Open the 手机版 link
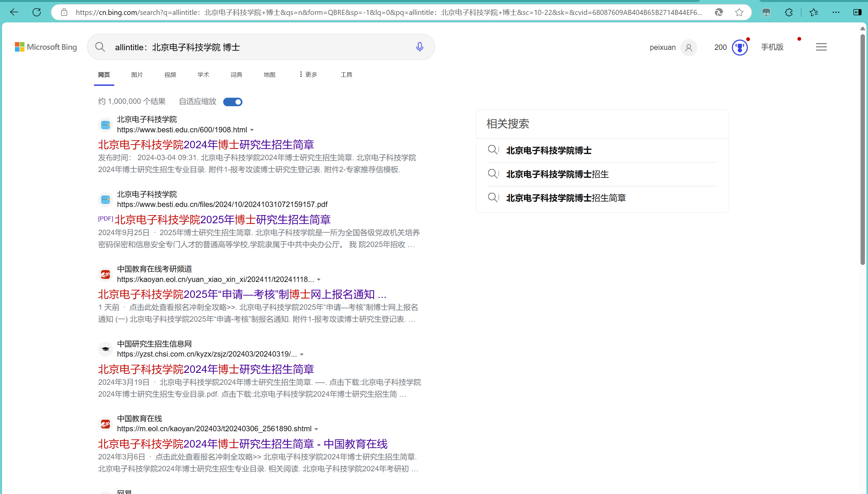This screenshot has height=494, width=868. point(772,47)
